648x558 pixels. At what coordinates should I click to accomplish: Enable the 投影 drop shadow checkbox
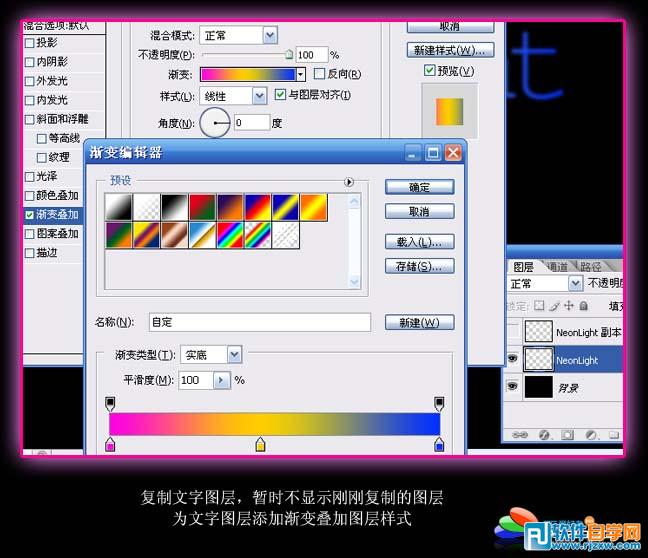(x=30, y=43)
